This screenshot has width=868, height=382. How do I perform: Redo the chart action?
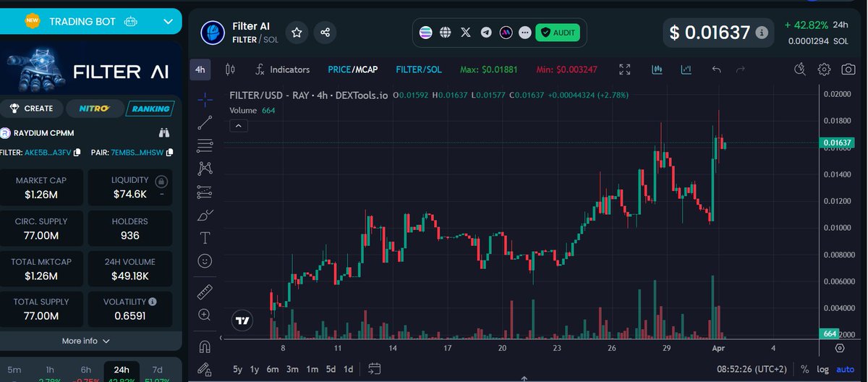740,69
